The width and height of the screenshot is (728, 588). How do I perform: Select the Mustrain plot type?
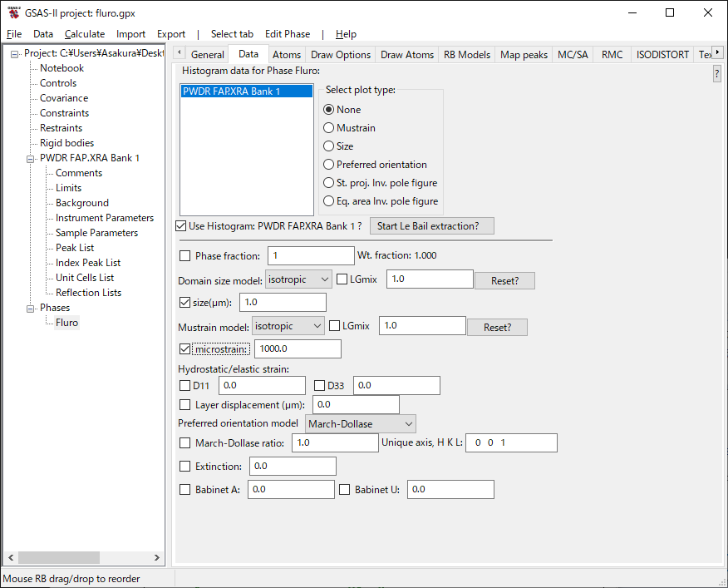(329, 128)
